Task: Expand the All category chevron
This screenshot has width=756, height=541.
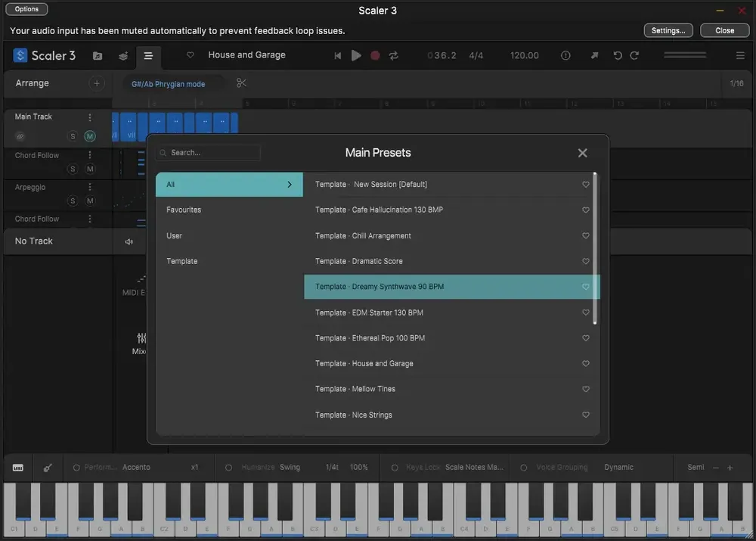Action: (x=290, y=185)
